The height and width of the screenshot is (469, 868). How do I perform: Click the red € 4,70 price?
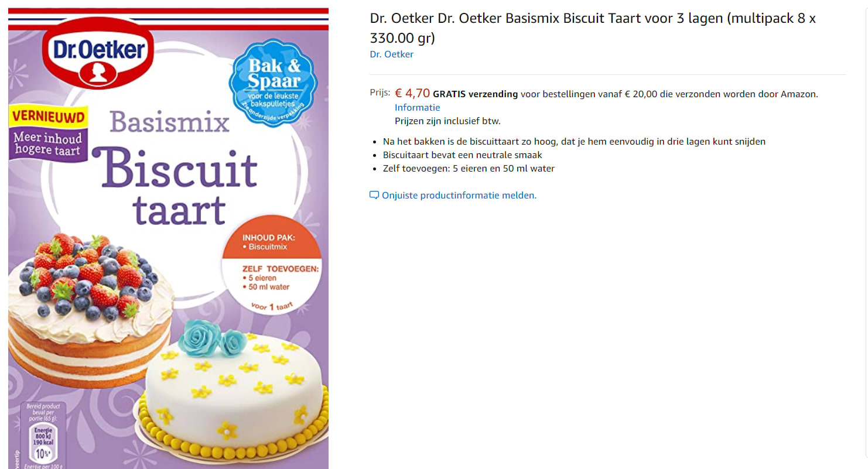pos(412,93)
